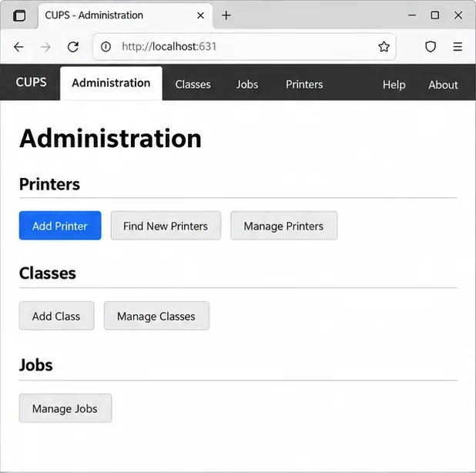Select the Administration navigation tab
This screenshot has height=473, width=476.
pos(111,83)
